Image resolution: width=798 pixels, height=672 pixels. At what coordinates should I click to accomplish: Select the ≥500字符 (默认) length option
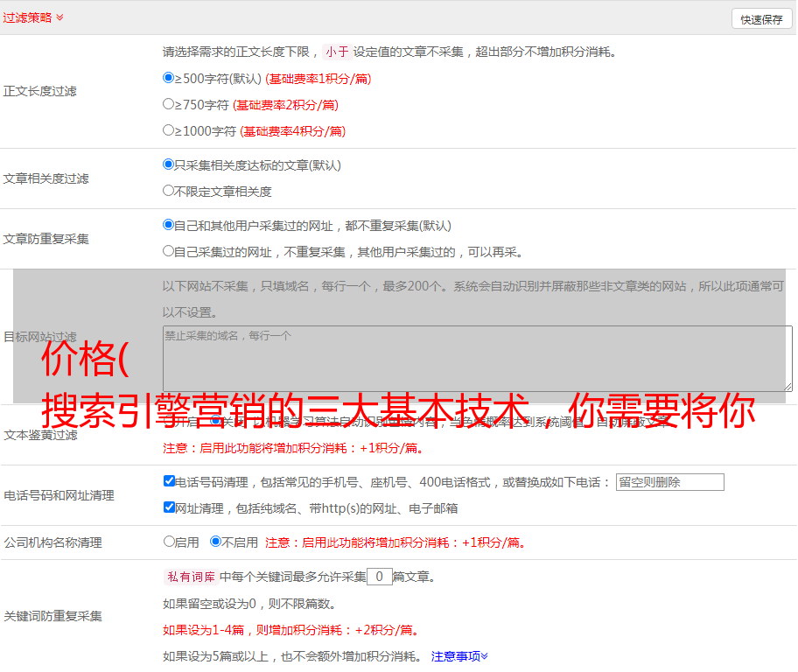pos(169,78)
